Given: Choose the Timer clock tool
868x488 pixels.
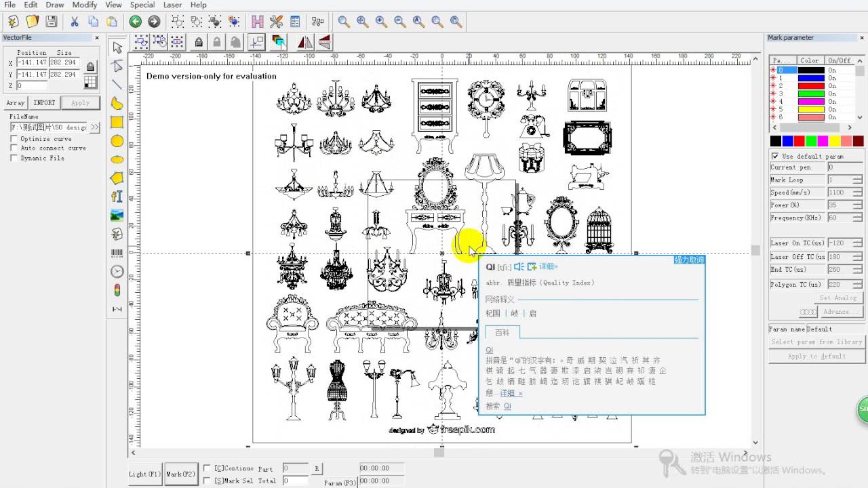Looking at the screenshot, I should tap(117, 271).
